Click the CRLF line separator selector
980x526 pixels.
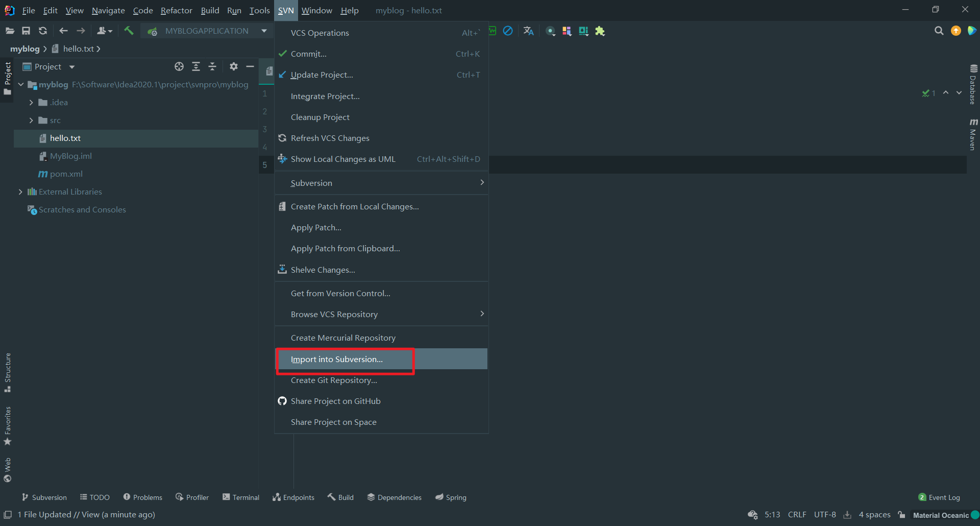click(x=797, y=515)
